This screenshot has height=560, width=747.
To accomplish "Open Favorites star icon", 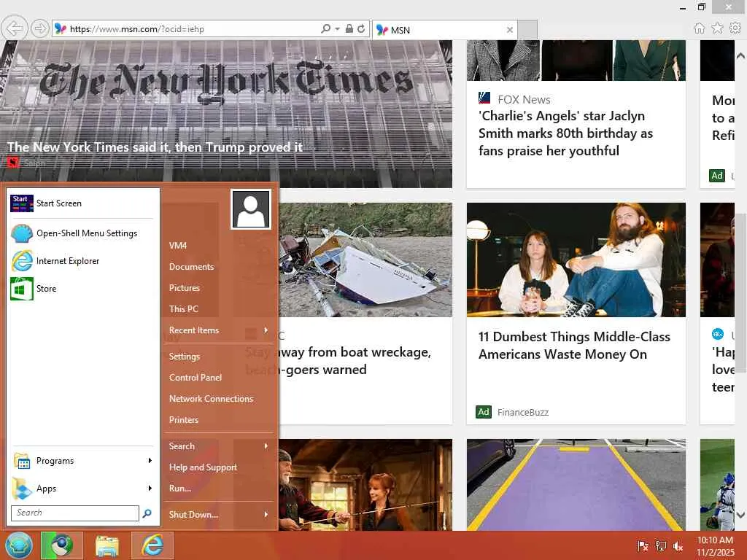I will [717, 28].
